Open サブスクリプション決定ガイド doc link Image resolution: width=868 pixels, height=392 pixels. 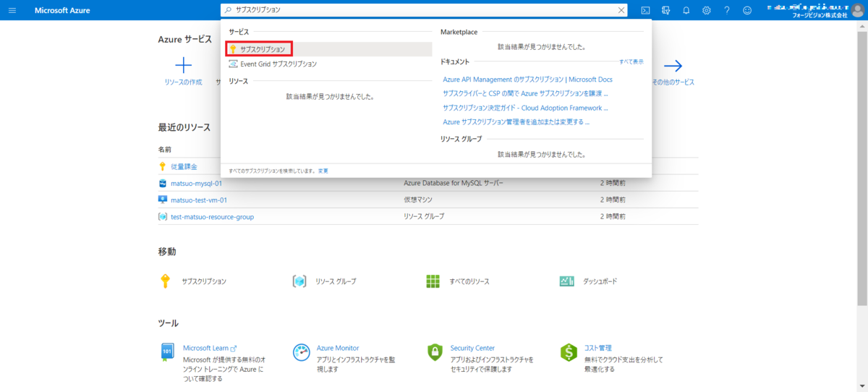pos(525,108)
